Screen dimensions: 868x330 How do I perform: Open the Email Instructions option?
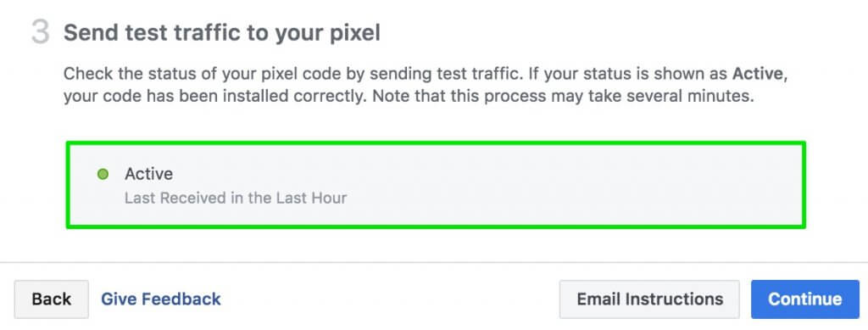(649, 299)
